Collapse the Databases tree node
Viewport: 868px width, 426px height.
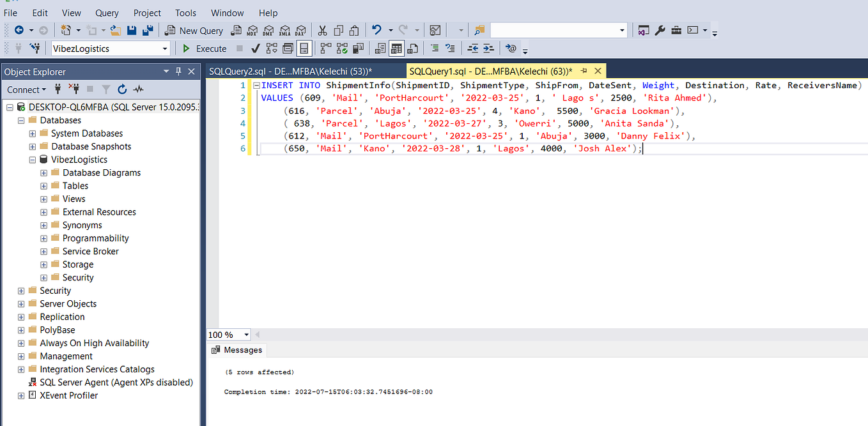(x=21, y=119)
